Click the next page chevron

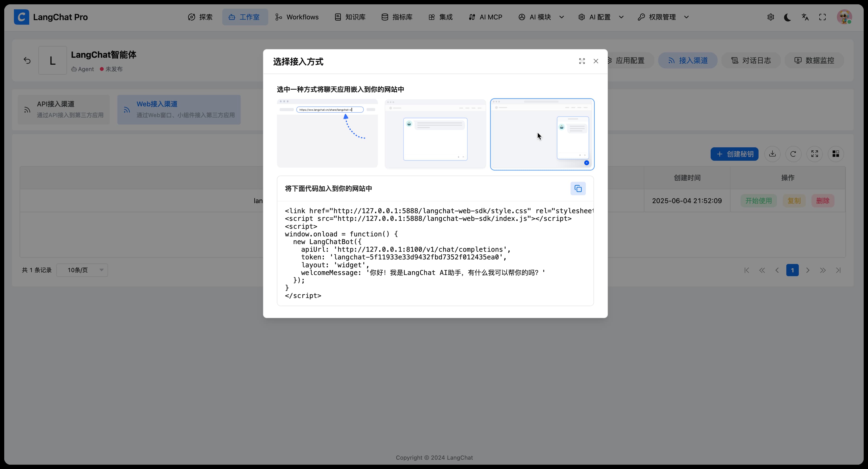(x=807, y=270)
